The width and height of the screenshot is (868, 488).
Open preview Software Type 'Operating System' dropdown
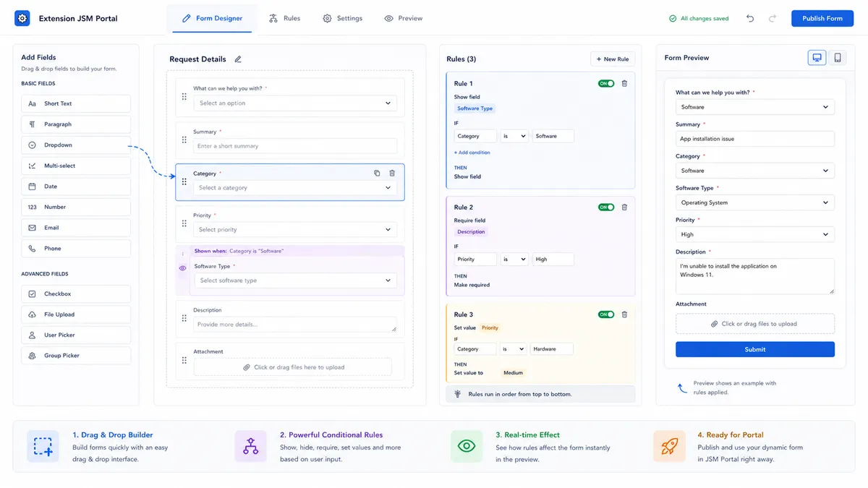(x=755, y=202)
